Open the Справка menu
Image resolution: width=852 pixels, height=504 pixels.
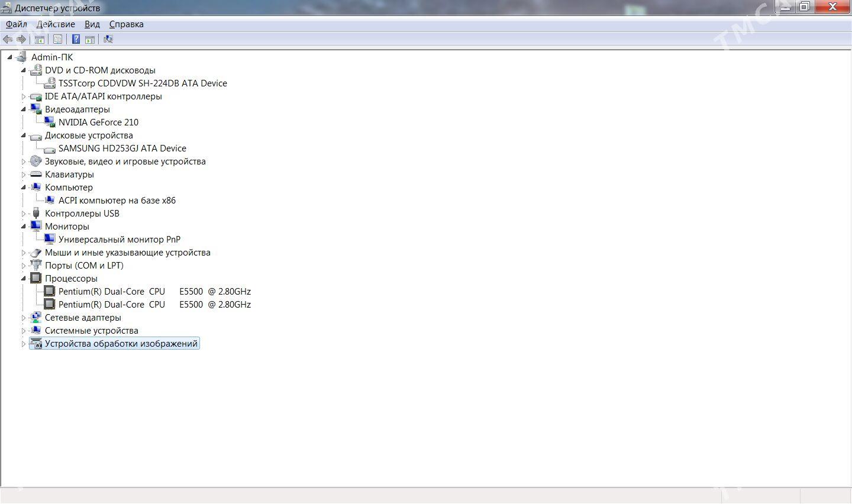pyautogui.click(x=126, y=24)
